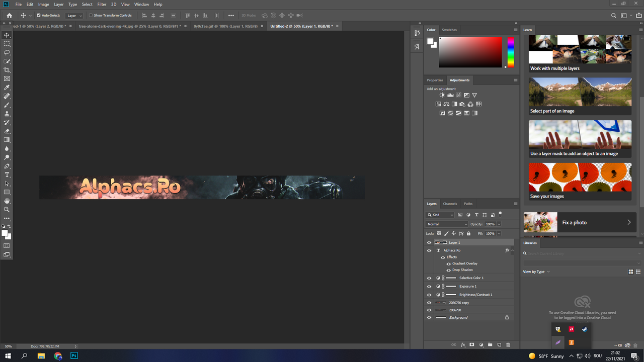Select the Brush tool
644x362 pixels.
coord(7,105)
